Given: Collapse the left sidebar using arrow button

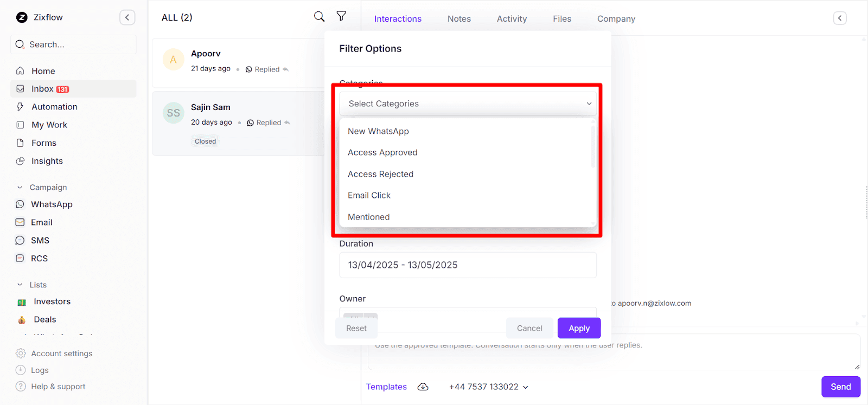Looking at the screenshot, I should click(x=127, y=17).
